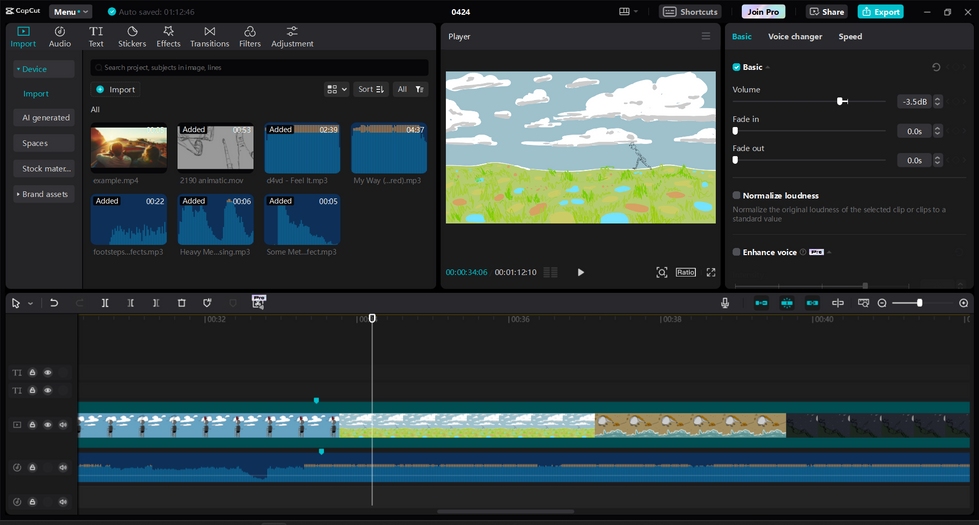Toggle Enhance voice checkbox

736,252
